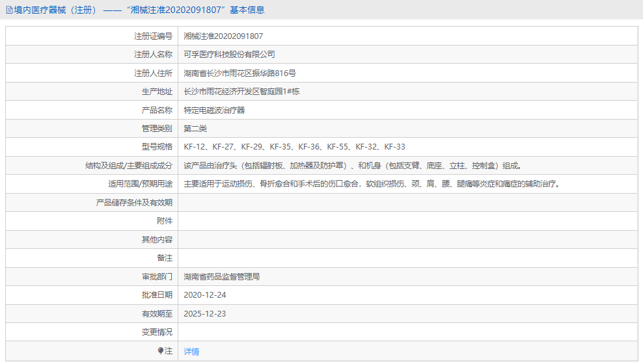Click the 注册人名称 label

(x=154, y=55)
